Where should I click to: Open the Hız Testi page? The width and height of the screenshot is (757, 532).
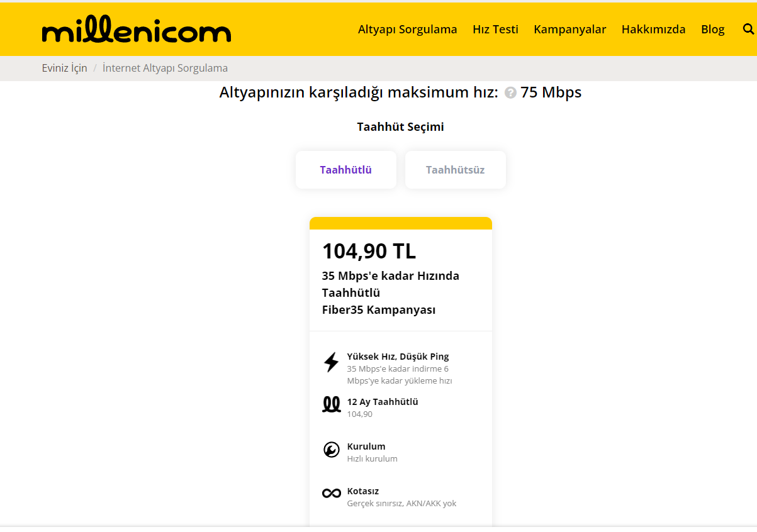click(495, 30)
